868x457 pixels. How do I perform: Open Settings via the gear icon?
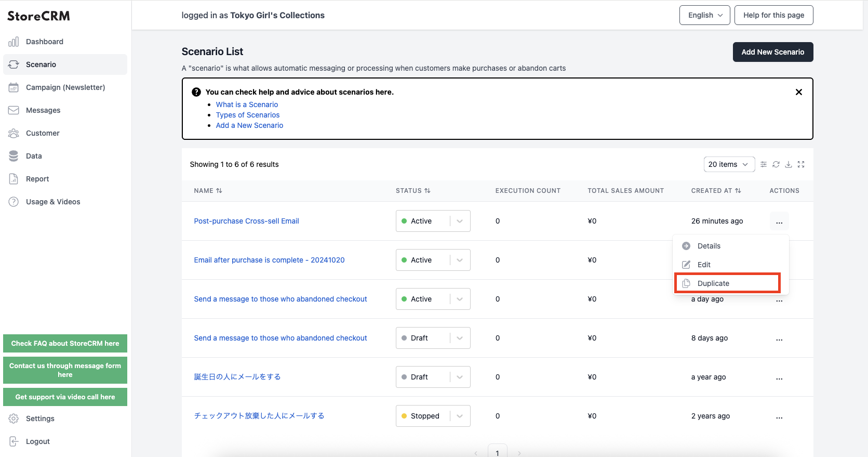pos(14,419)
